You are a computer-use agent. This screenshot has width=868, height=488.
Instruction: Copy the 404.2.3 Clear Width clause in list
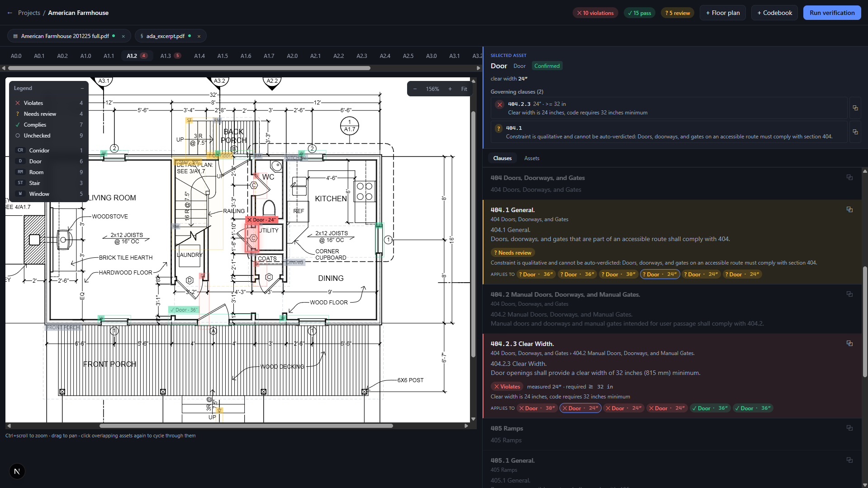pos(849,343)
